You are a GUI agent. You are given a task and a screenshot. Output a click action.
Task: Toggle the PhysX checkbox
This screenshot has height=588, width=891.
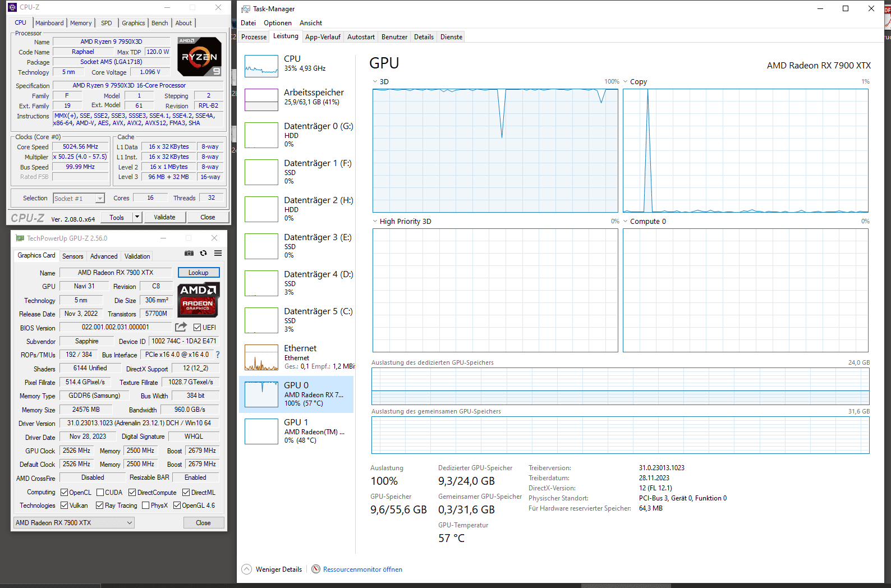point(145,506)
